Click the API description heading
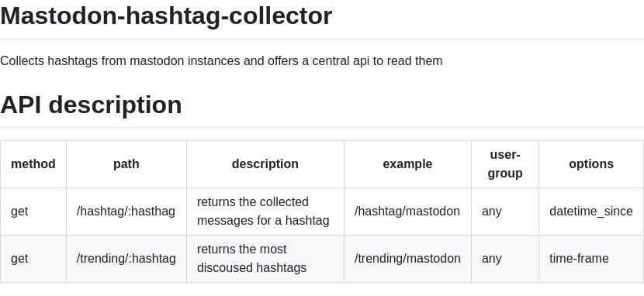The width and height of the screenshot is (644, 296). pyautogui.click(x=92, y=105)
